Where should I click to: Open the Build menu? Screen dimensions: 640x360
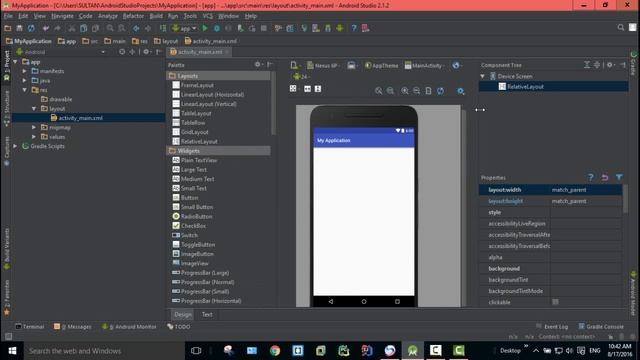156,16
